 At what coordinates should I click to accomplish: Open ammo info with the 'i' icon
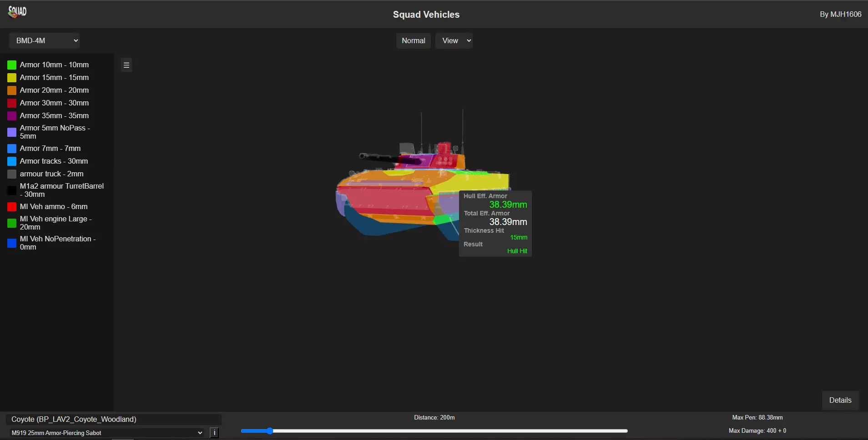[x=214, y=433]
